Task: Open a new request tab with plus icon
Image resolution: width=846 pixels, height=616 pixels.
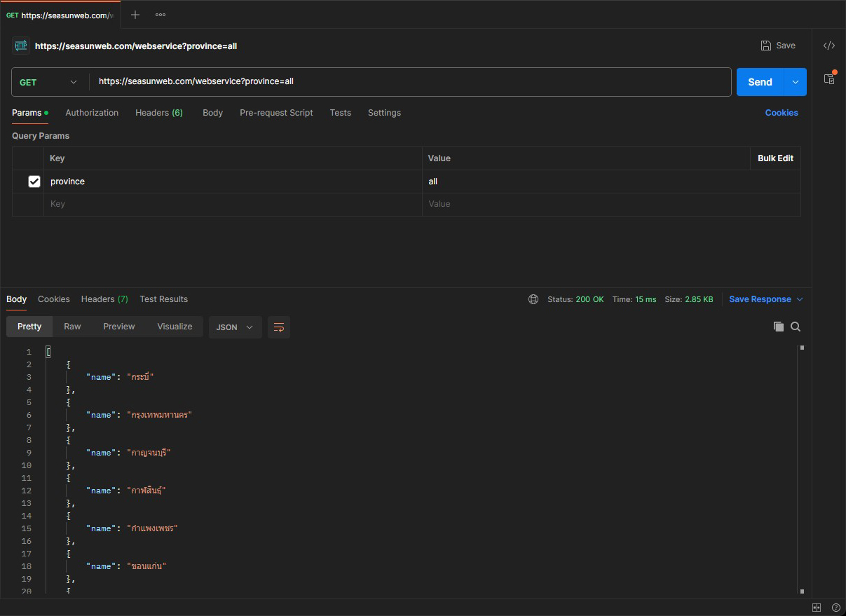Action: pos(135,15)
